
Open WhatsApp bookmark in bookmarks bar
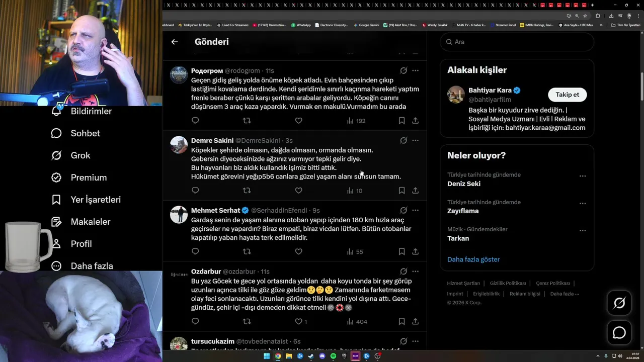coord(301,25)
